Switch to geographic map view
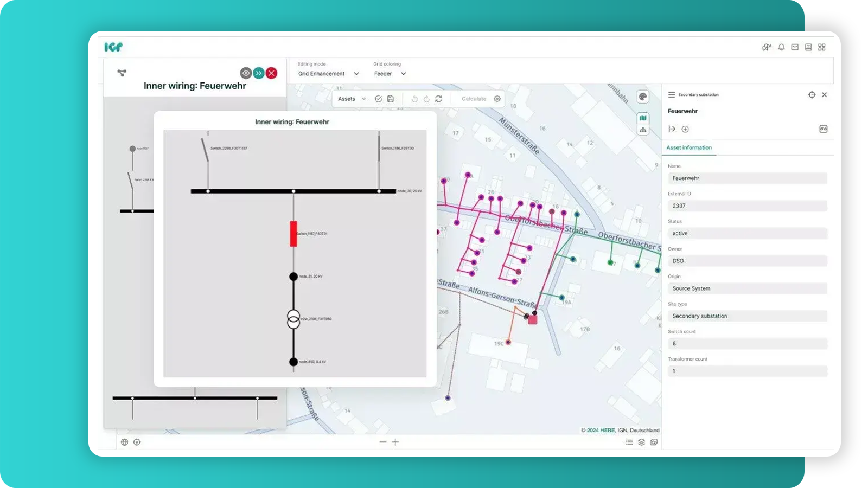The width and height of the screenshot is (868, 488). click(643, 118)
